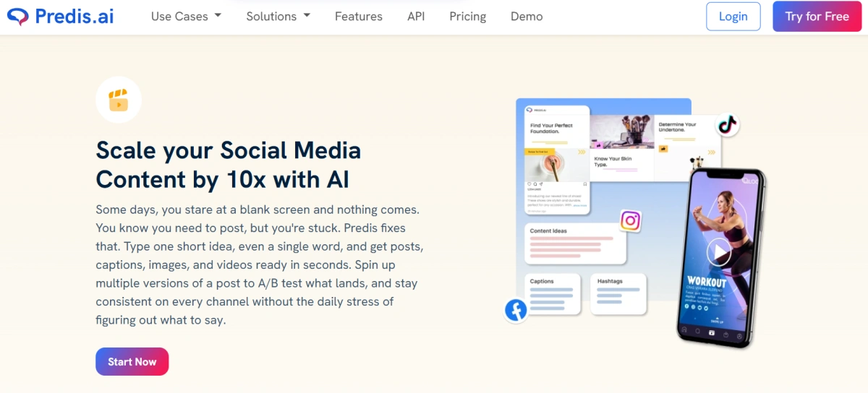This screenshot has width=868, height=393.
Task: Navigate to the Pricing page
Action: pyautogui.click(x=467, y=16)
